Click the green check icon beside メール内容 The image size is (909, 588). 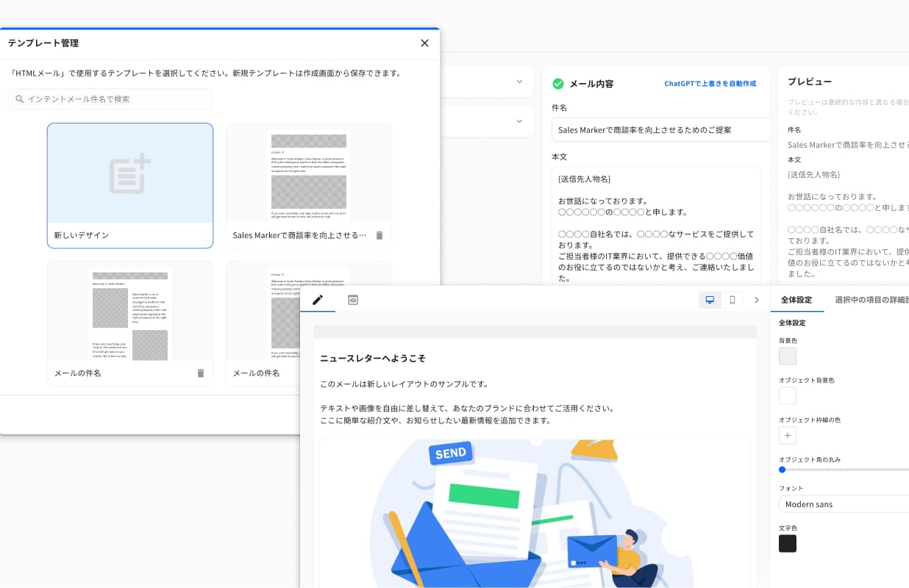click(558, 84)
